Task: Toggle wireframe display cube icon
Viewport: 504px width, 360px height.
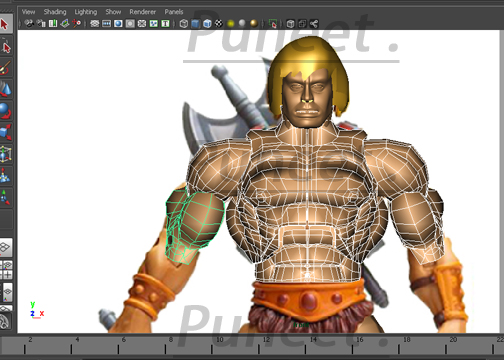Action: click(184, 24)
